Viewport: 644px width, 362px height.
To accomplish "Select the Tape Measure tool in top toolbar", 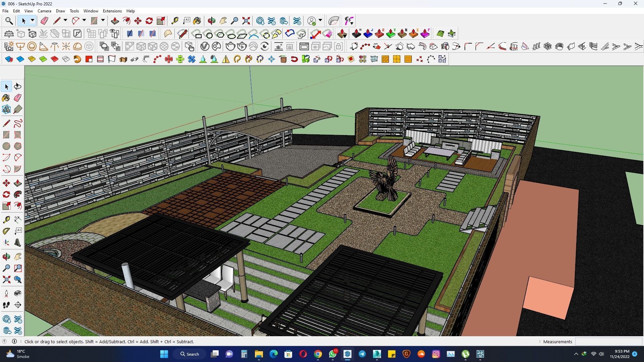I will 175,21.
